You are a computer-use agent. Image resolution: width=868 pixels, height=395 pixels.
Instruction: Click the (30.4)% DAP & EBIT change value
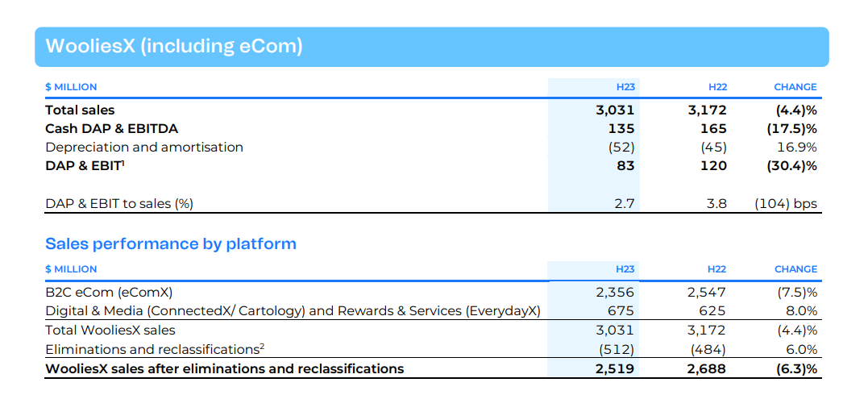pos(790,165)
